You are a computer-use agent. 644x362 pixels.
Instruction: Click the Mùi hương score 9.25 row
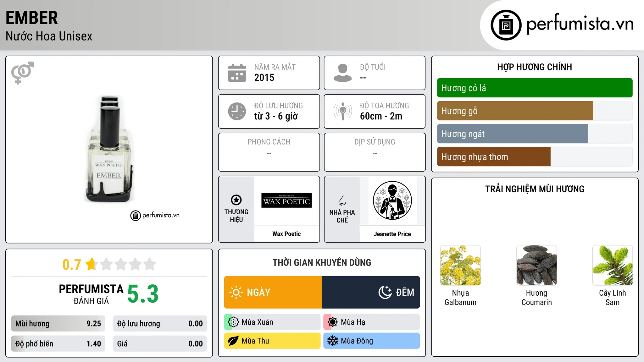pos(58,324)
